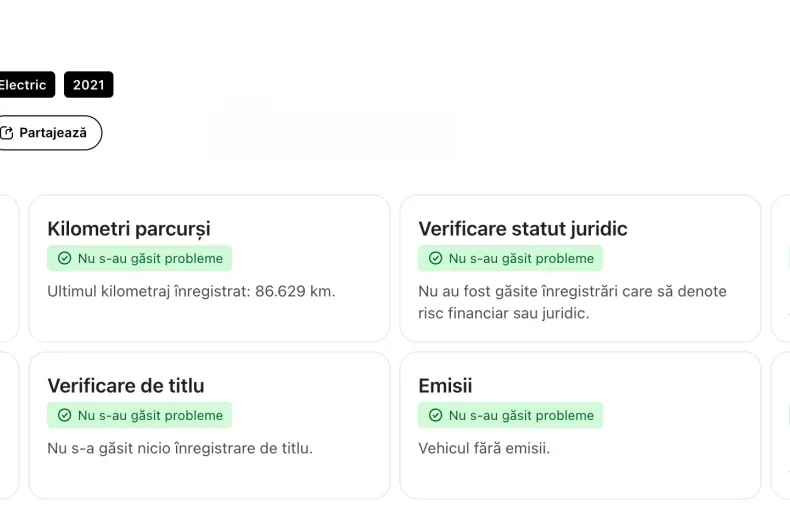Click the "Vehicul fără emisii" text
This screenshot has width=790, height=527.
pos(484,448)
